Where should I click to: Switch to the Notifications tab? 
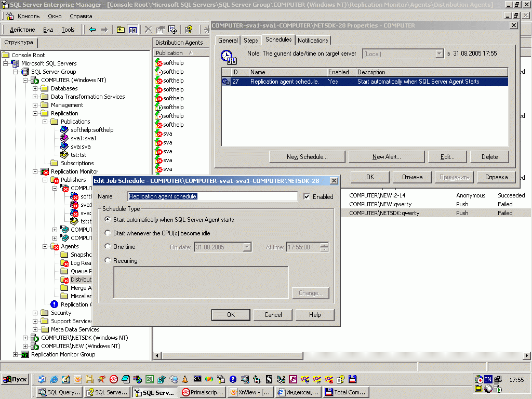[x=313, y=41]
